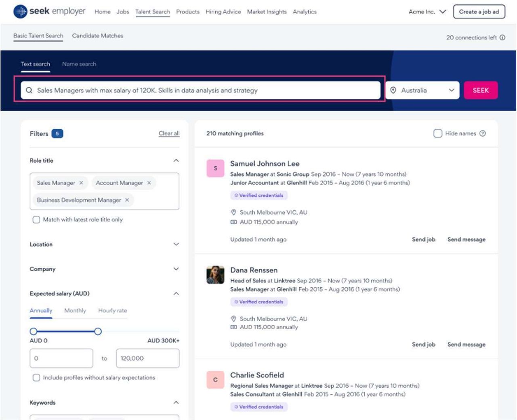Image resolution: width=517 pixels, height=420 pixels.
Task: Click location pin icon in Australia selector
Action: pyautogui.click(x=393, y=90)
